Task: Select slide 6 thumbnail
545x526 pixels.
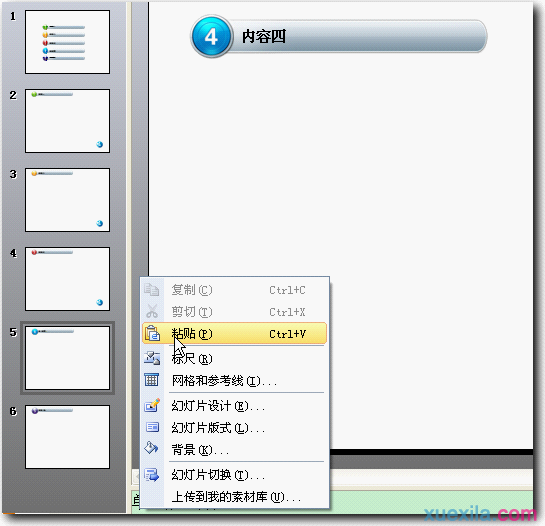Action: point(67,437)
